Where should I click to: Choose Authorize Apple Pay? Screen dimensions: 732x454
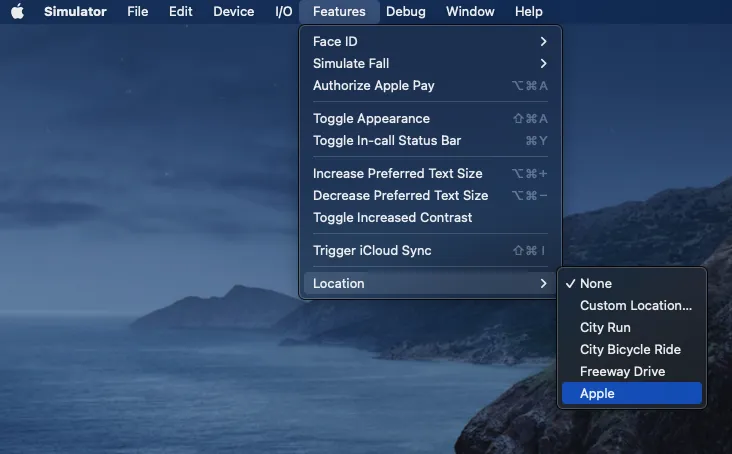(430, 85)
